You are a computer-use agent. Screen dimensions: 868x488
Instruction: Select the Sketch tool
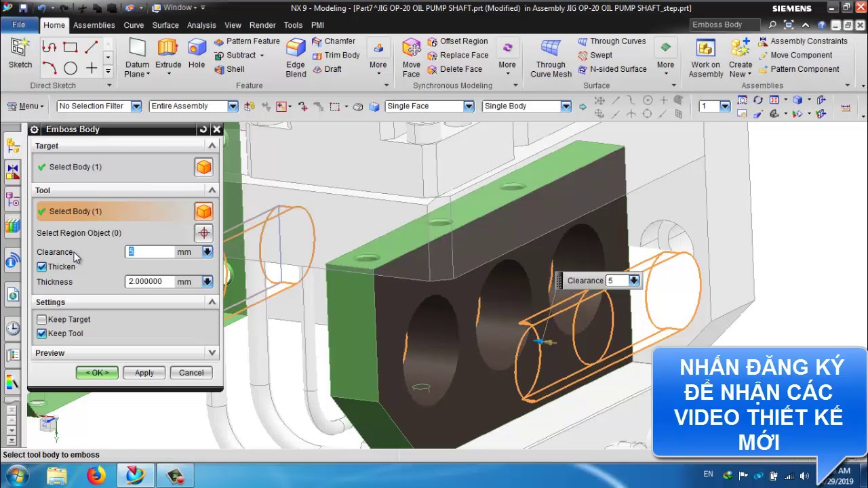(x=20, y=54)
